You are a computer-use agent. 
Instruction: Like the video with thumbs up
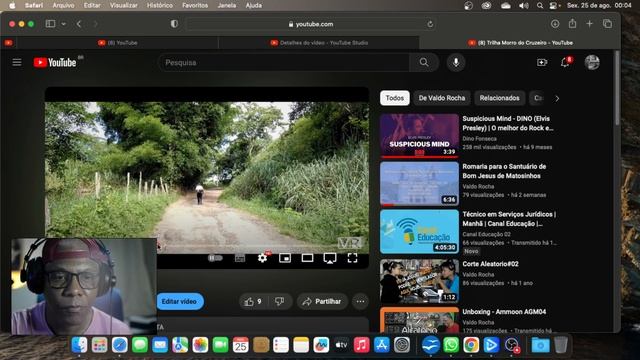click(253, 302)
